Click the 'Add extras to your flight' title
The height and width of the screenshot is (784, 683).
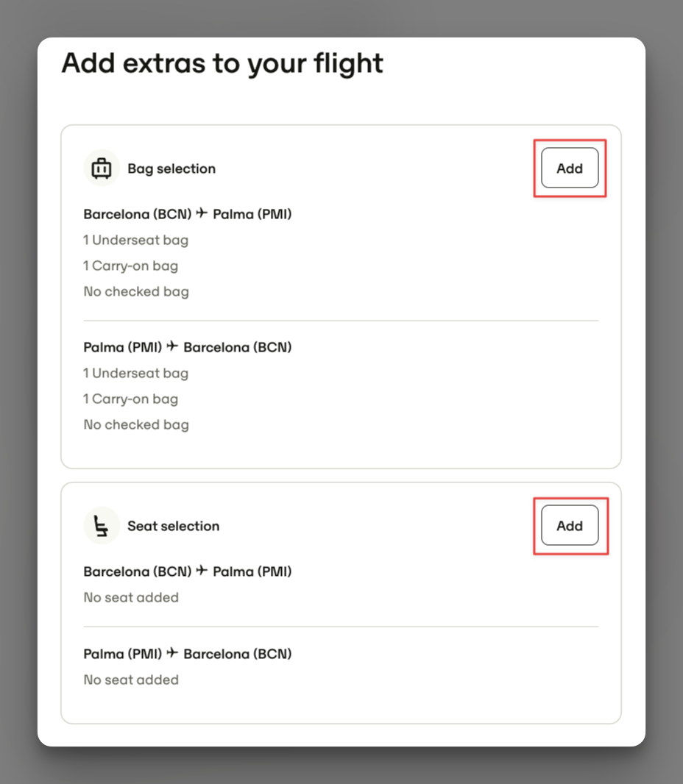222,63
